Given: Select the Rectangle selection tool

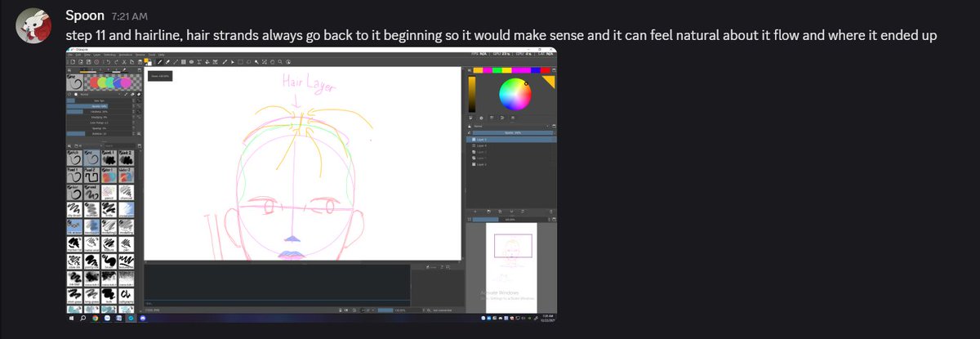Looking at the screenshot, I should tap(240, 62).
